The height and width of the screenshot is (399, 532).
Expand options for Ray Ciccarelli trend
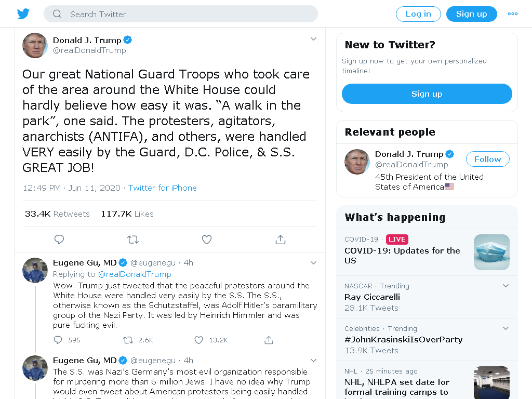coord(506,286)
